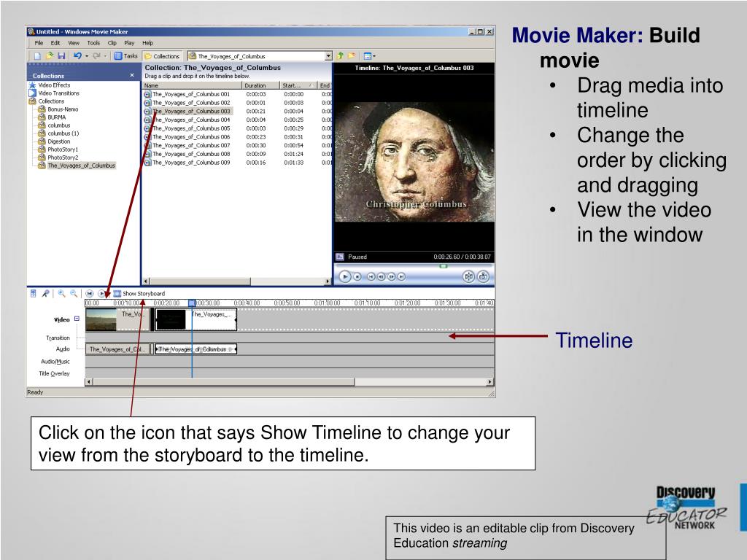Click the Set Audio Levels timeline icon

(34, 293)
